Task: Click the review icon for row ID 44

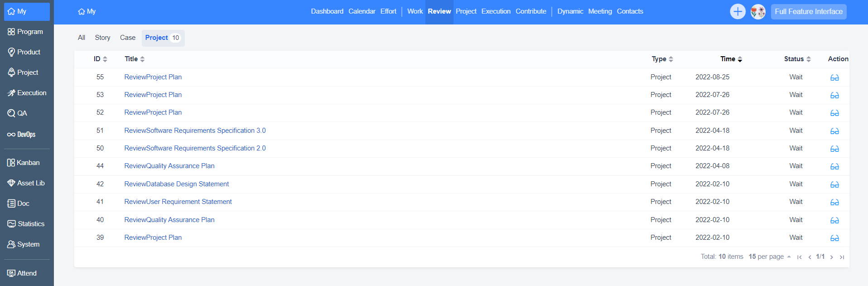Action: pyautogui.click(x=834, y=166)
